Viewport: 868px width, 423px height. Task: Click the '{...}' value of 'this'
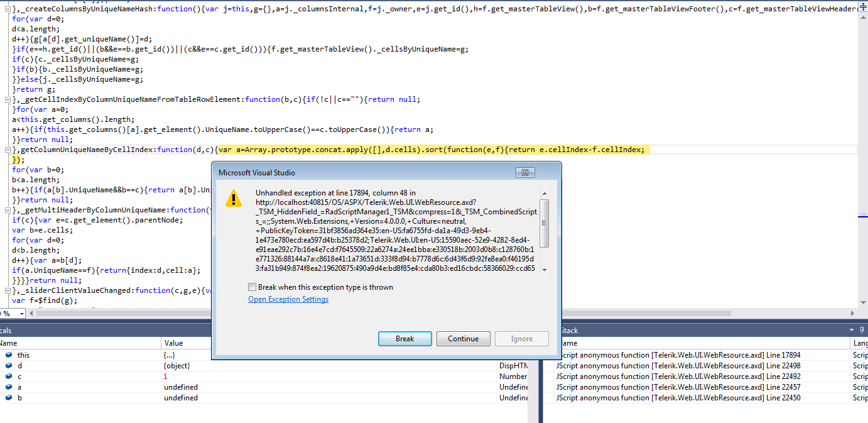(170, 355)
